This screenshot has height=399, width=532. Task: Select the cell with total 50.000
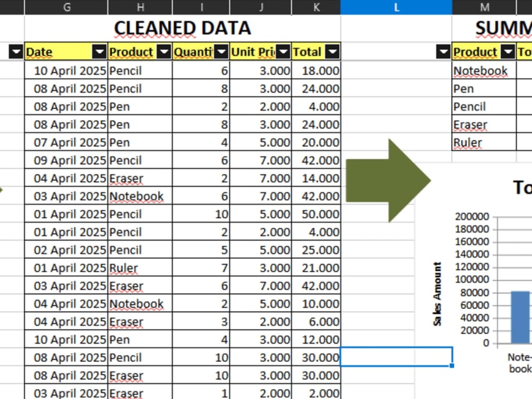coord(316,214)
